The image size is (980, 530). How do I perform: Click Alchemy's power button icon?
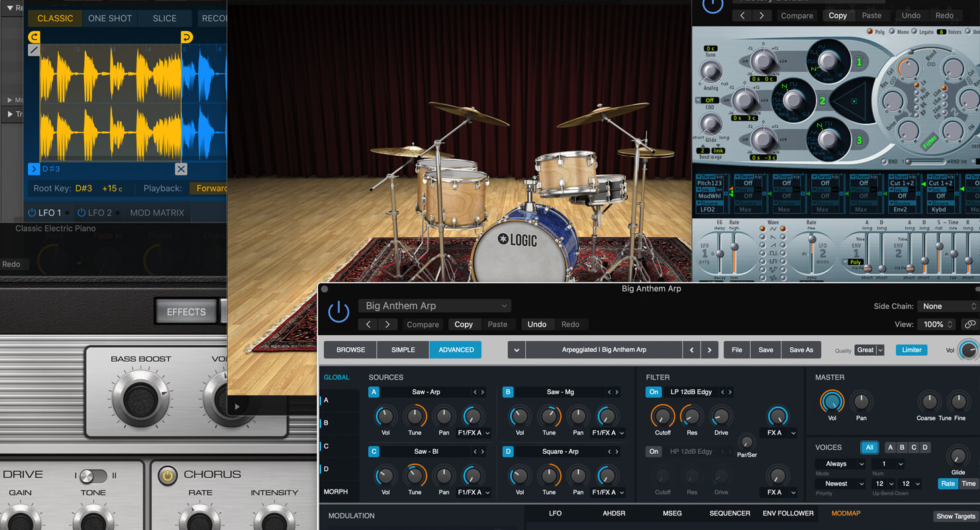[x=338, y=311]
